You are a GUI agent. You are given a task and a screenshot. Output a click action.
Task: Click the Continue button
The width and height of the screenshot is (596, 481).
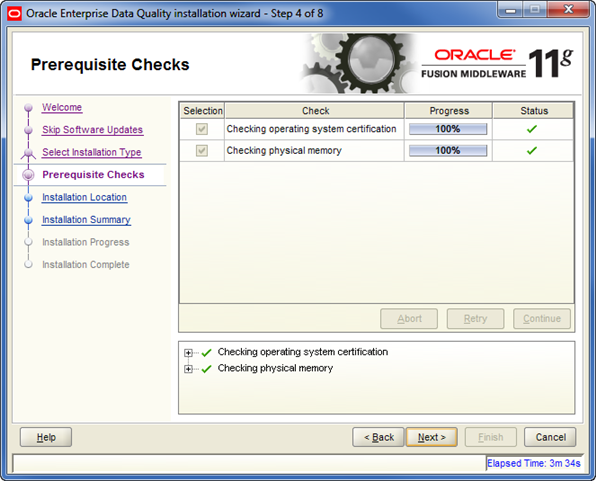click(x=542, y=319)
